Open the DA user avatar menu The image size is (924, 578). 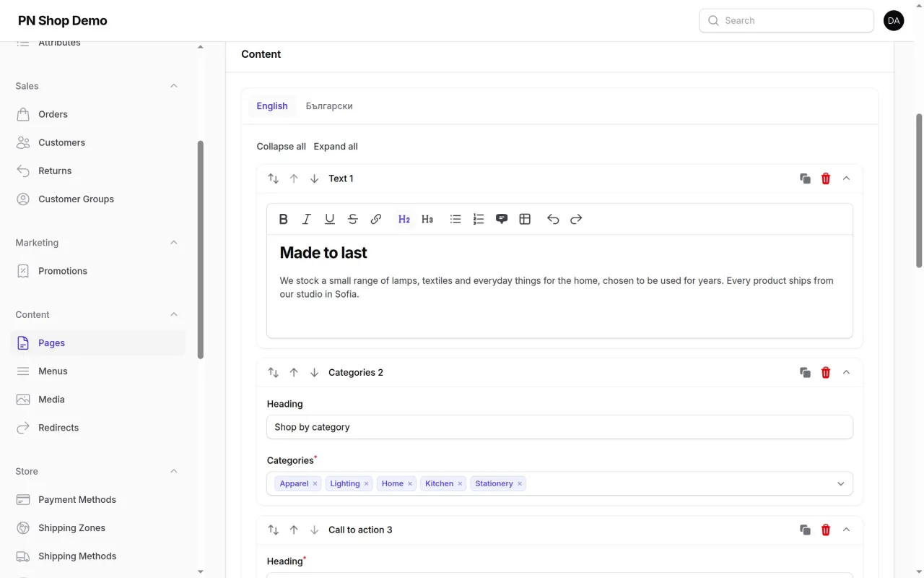(894, 20)
